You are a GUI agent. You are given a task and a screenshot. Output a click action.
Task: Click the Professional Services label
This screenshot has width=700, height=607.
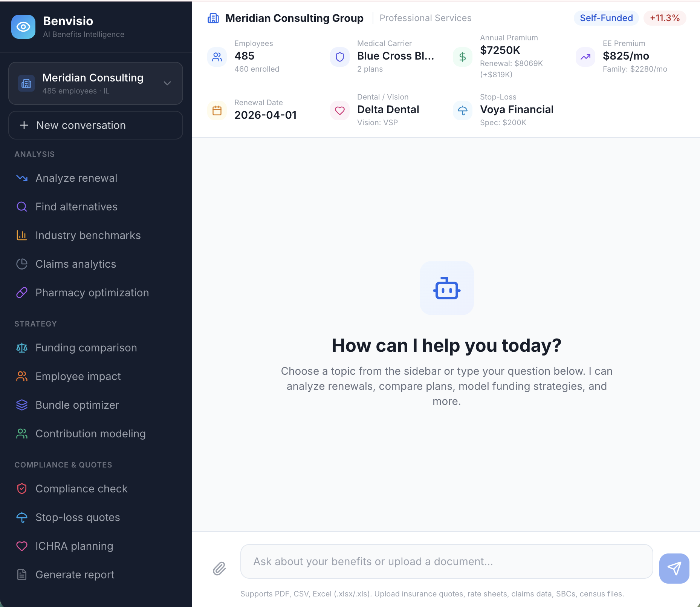tap(425, 18)
